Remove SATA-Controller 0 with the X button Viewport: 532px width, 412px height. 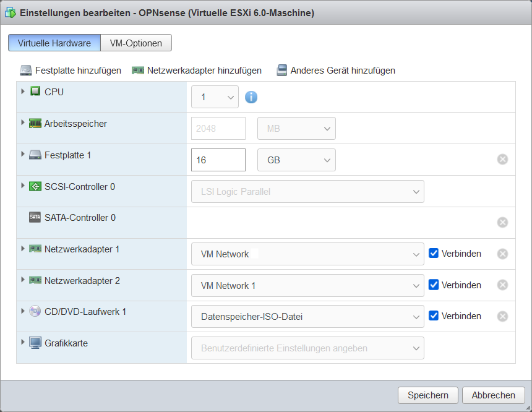coord(502,223)
